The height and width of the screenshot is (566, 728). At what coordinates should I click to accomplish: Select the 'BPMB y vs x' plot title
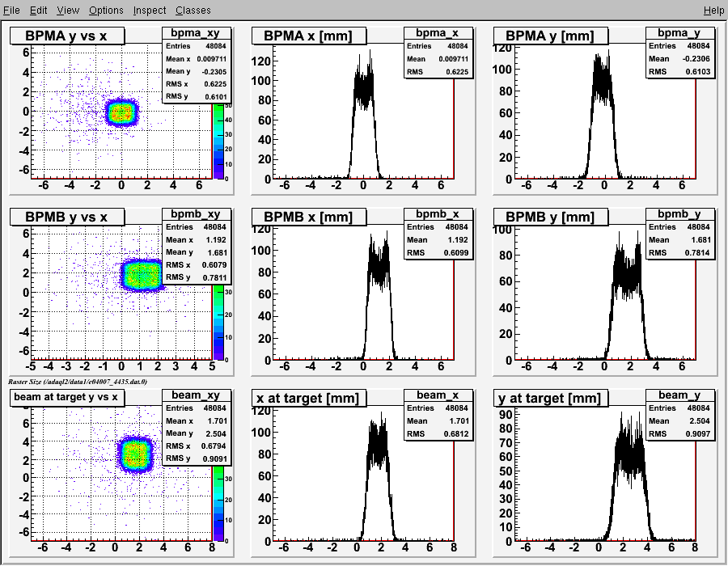pos(67,217)
